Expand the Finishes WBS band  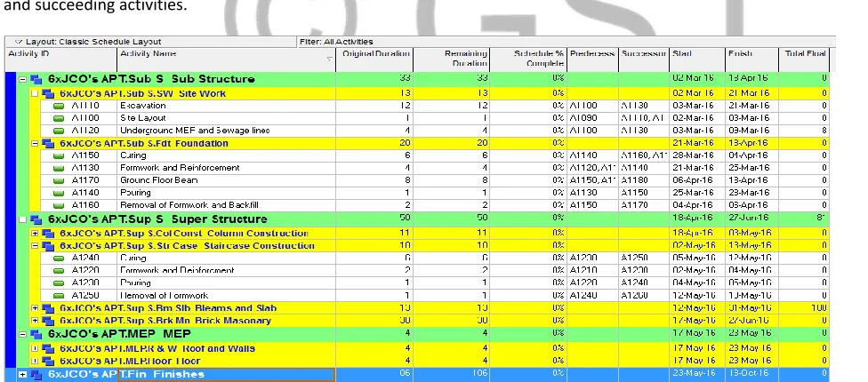23,375
